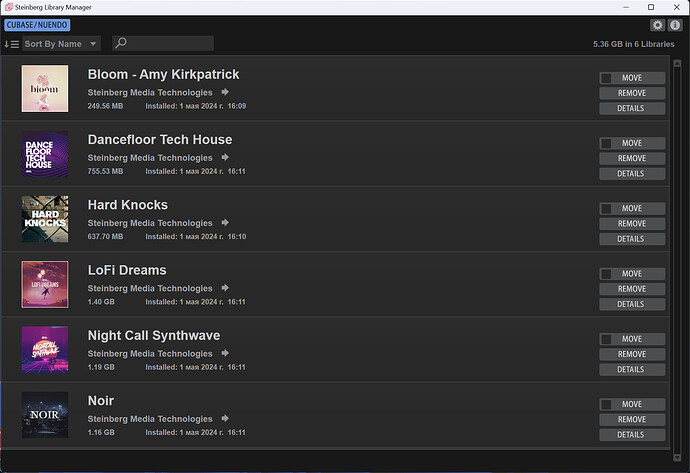Select the Hard Knocks cover thumbnail
The width and height of the screenshot is (690, 473).
[45, 219]
